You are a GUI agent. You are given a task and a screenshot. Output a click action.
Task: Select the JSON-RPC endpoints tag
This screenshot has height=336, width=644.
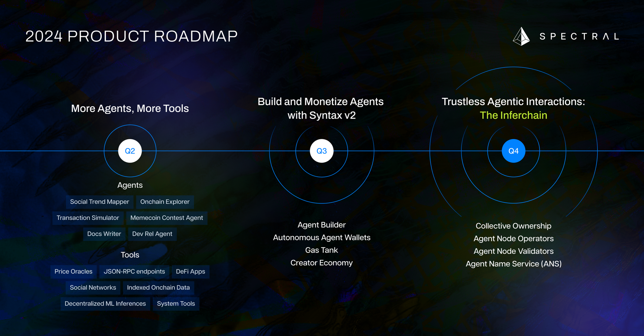(134, 272)
